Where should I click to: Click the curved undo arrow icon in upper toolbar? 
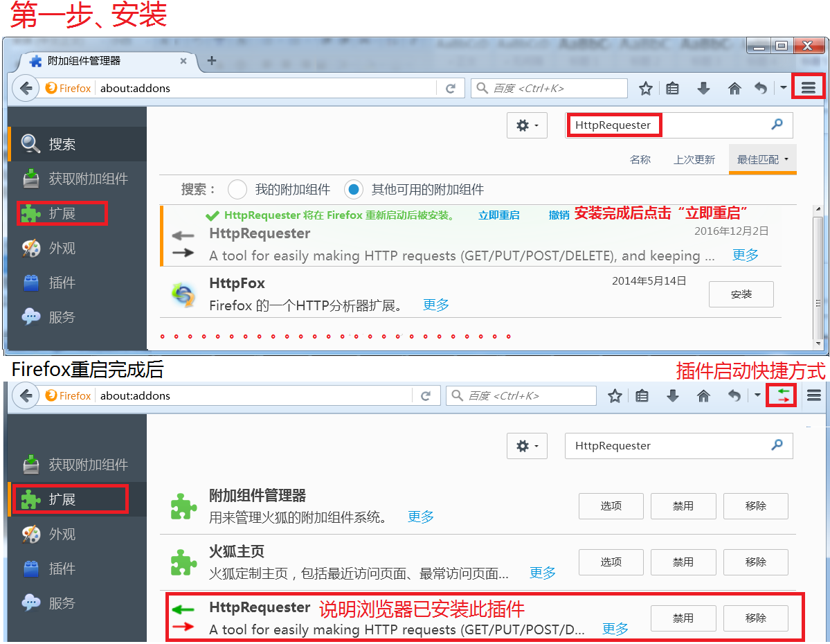pyautogui.click(x=761, y=89)
